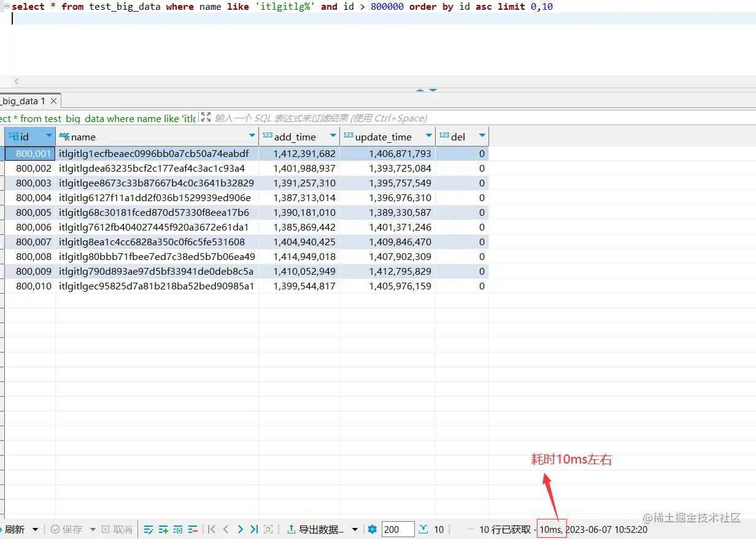Select cell with id 800,010
Viewport: 756px width, 539px height.
click(x=31, y=286)
